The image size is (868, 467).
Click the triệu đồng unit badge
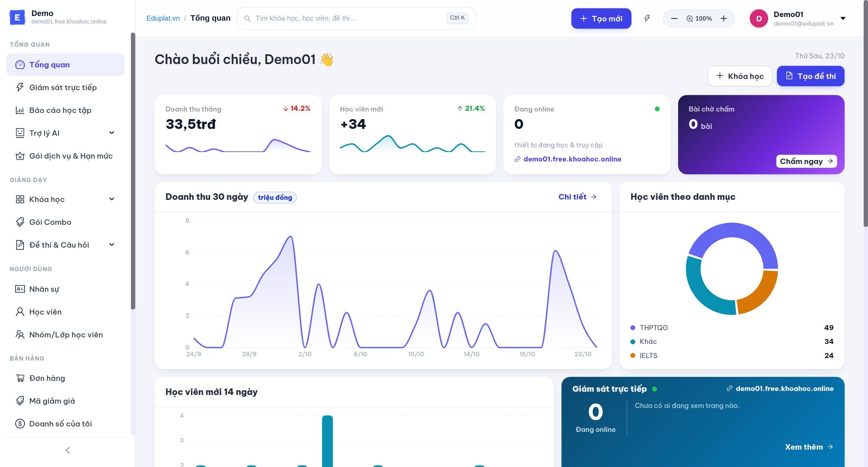point(275,197)
